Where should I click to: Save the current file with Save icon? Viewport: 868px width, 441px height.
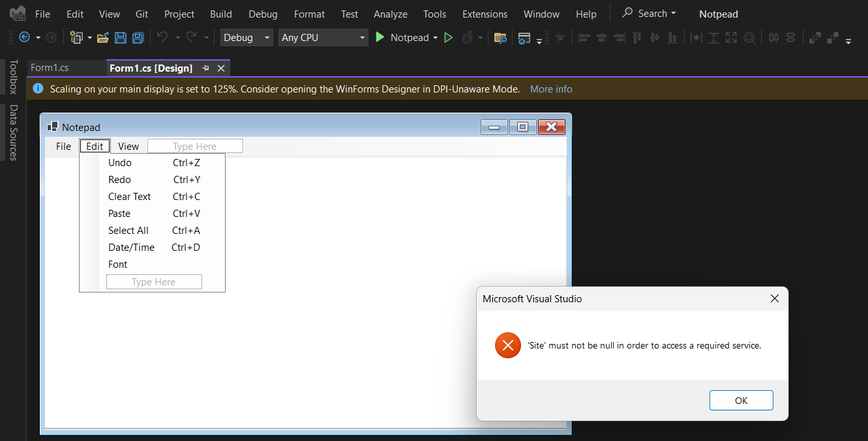pyautogui.click(x=121, y=38)
